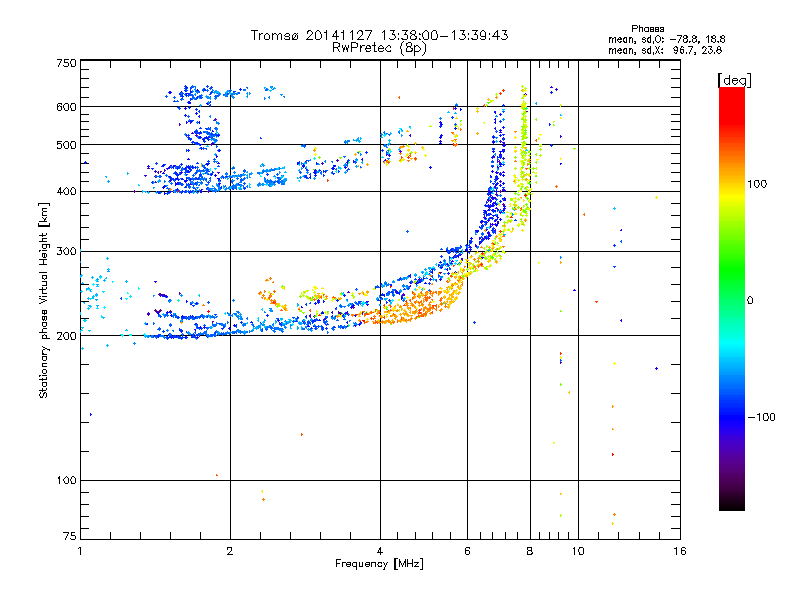Click the colorbar tick label '100'

[757, 184]
